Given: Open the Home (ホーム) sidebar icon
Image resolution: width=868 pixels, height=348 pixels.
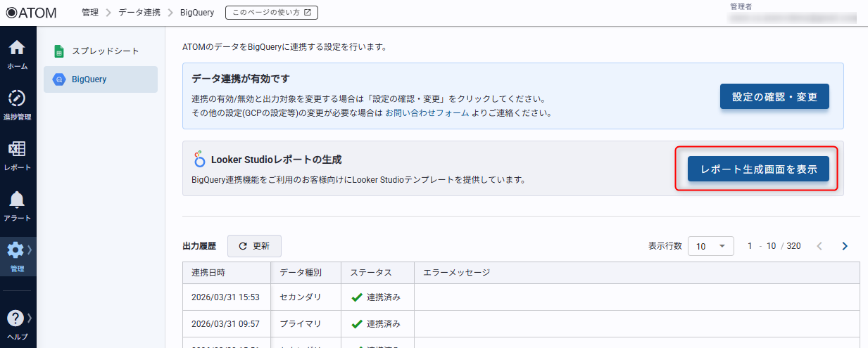Looking at the screenshot, I should 18,54.
